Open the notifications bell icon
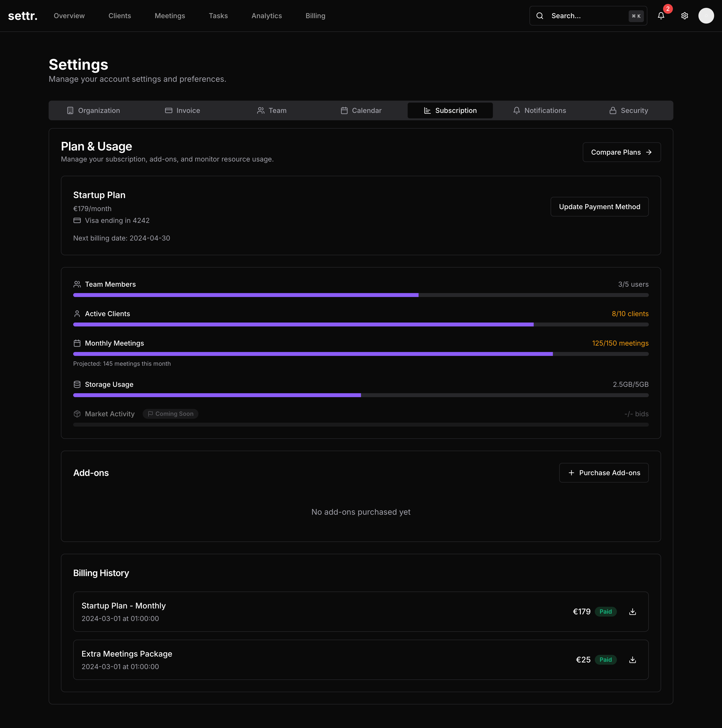The width and height of the screenshot is (722, 728). (x=661, y=16)
